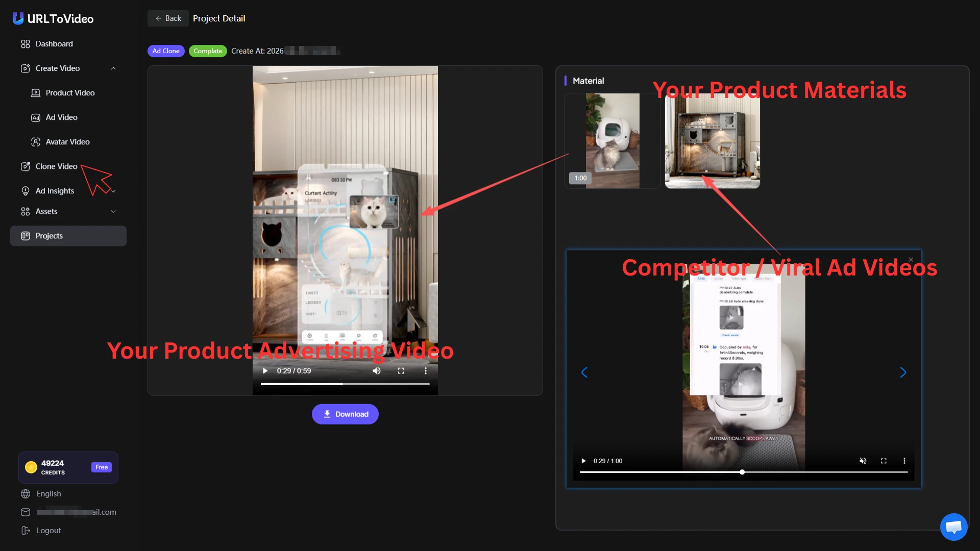Image resolution: width=980 pixels, height=551 pixels.
Task: Go to previous material with left arrow
Action: [584, 372]
